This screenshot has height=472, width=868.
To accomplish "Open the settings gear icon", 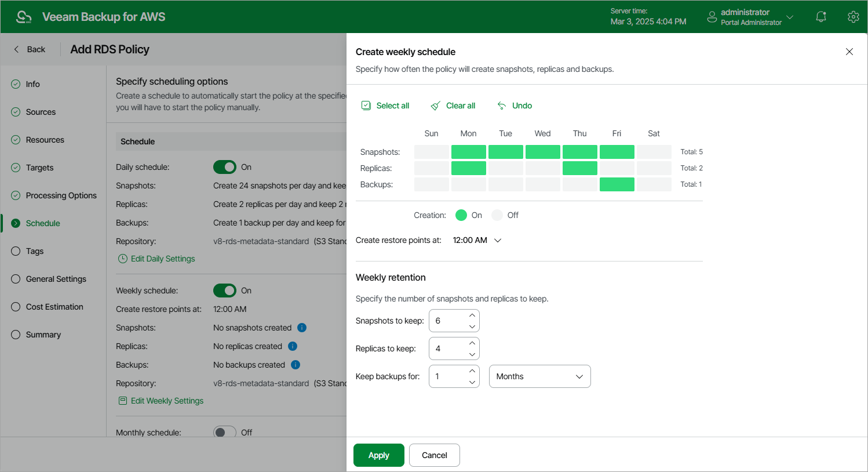I will pos(853,17).
